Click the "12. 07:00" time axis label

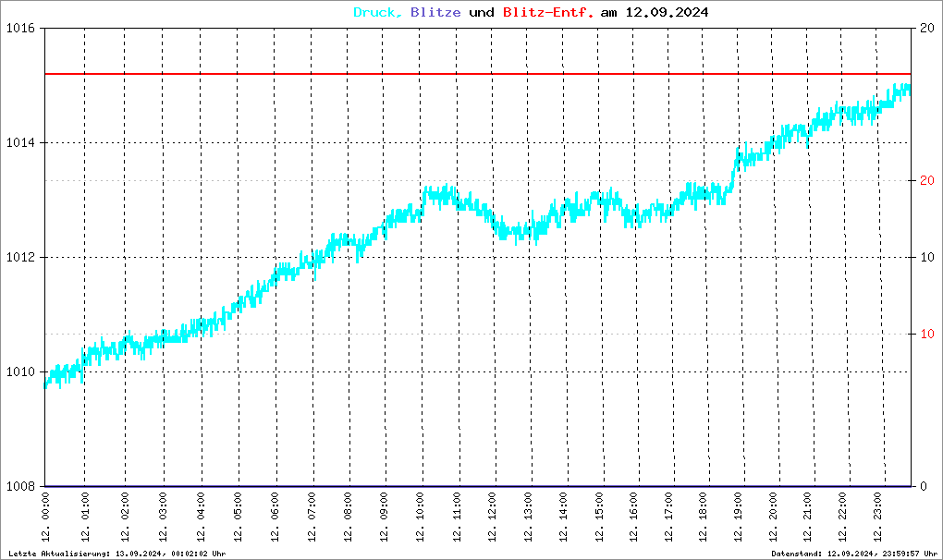[x=312, y=517]
